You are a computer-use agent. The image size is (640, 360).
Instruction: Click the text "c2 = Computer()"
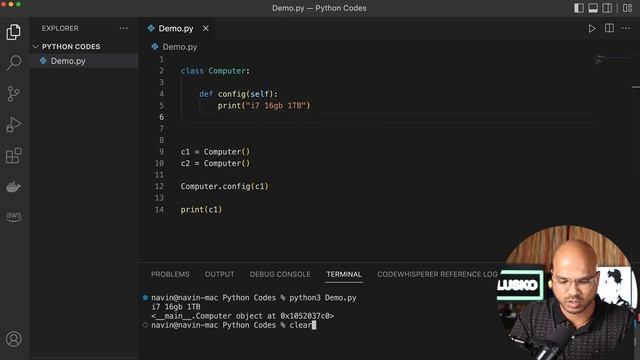point(215,163)
